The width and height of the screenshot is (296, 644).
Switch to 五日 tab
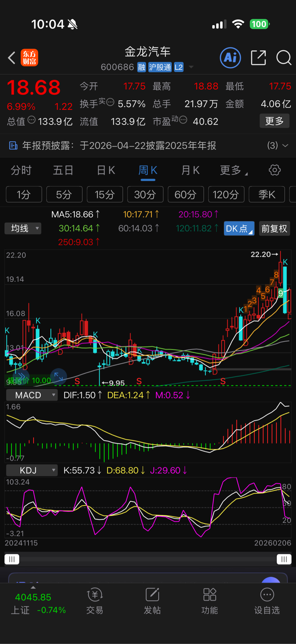click(x=63, y=170)
